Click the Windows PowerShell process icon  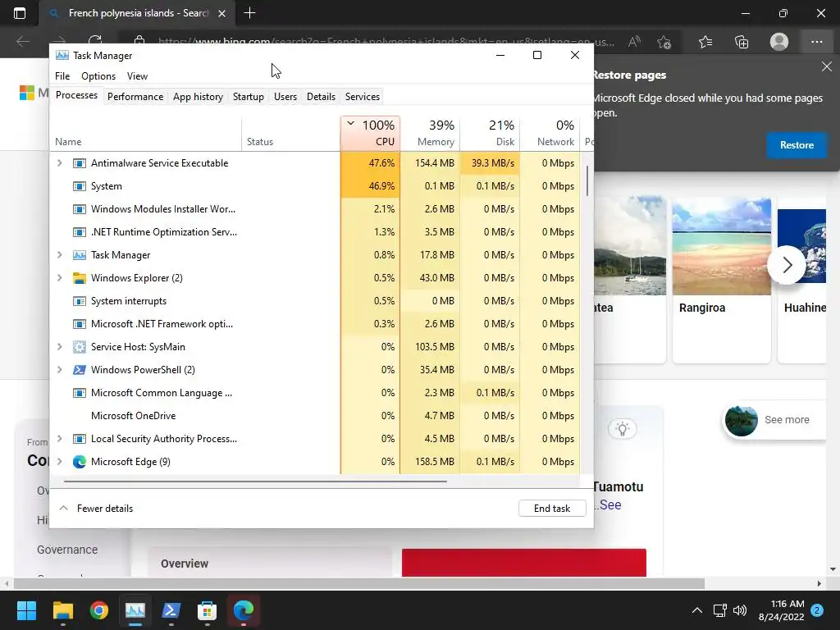coord(80,370)
